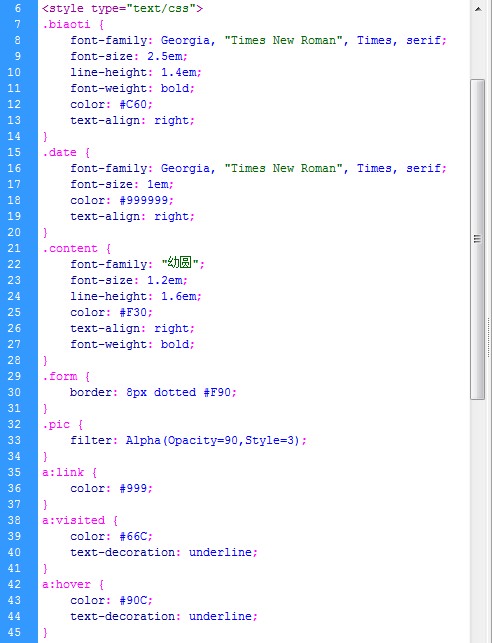
Task: Click the #999999 color value
Action: tap(144, 200)
